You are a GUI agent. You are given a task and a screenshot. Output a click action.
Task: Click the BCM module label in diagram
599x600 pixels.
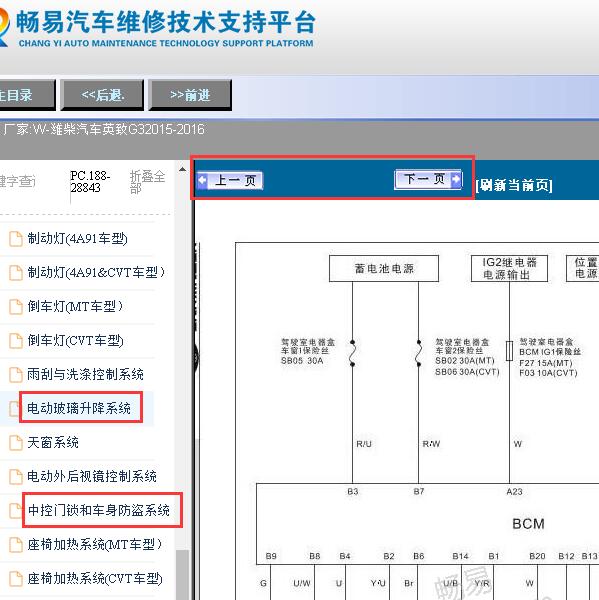pyautogui.click(x=528, y=523)
